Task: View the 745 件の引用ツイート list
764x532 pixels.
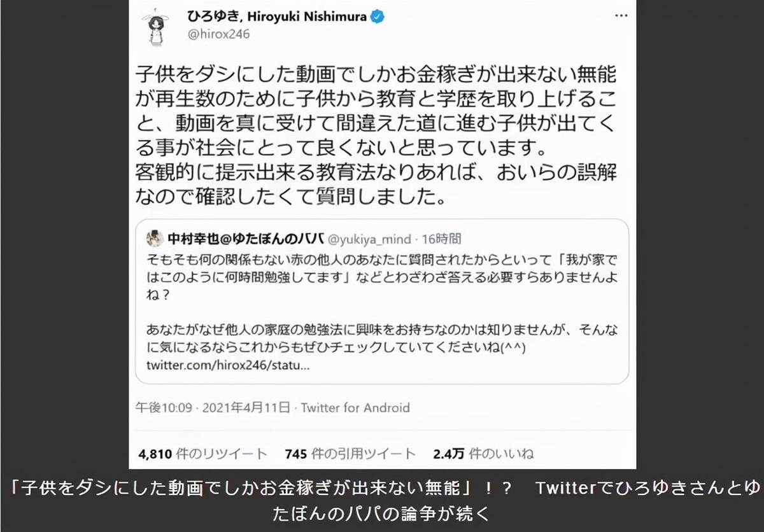Action: [x=350, y=454]
